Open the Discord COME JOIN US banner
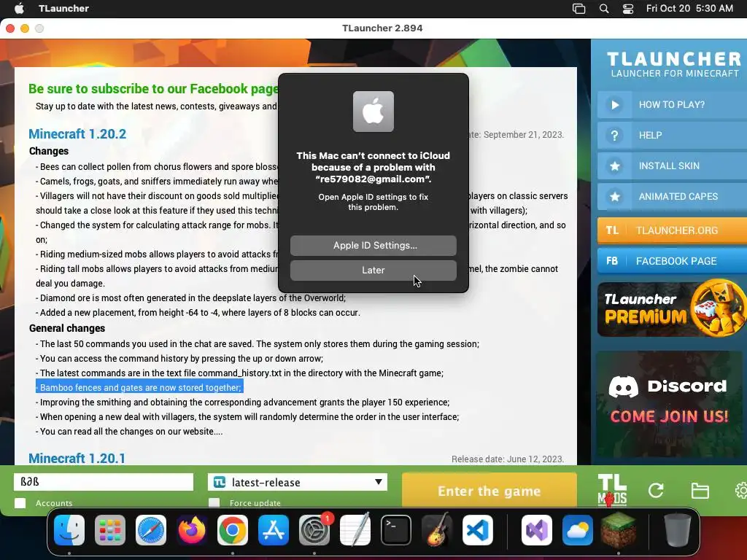 (x=670, y=404)
